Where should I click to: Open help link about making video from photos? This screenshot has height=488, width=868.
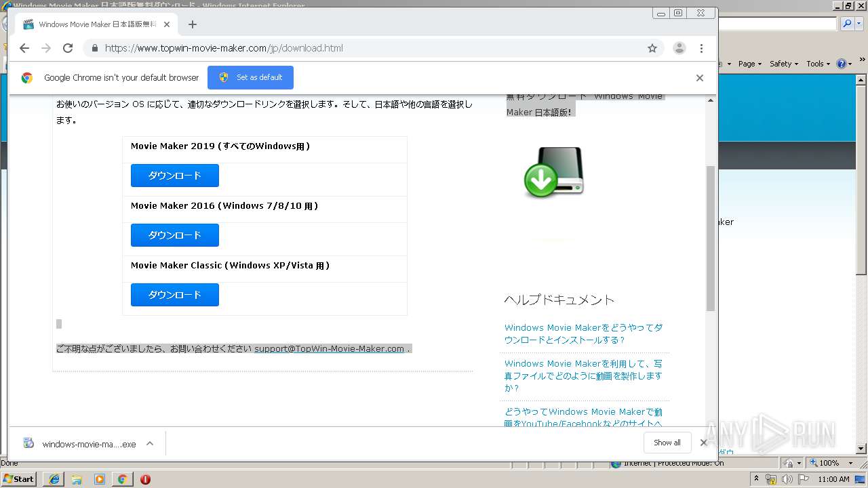pos(583,375)
